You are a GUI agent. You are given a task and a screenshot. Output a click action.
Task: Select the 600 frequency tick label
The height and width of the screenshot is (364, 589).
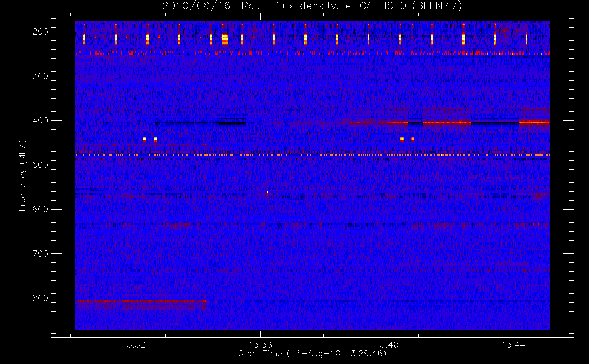[40, 209]
